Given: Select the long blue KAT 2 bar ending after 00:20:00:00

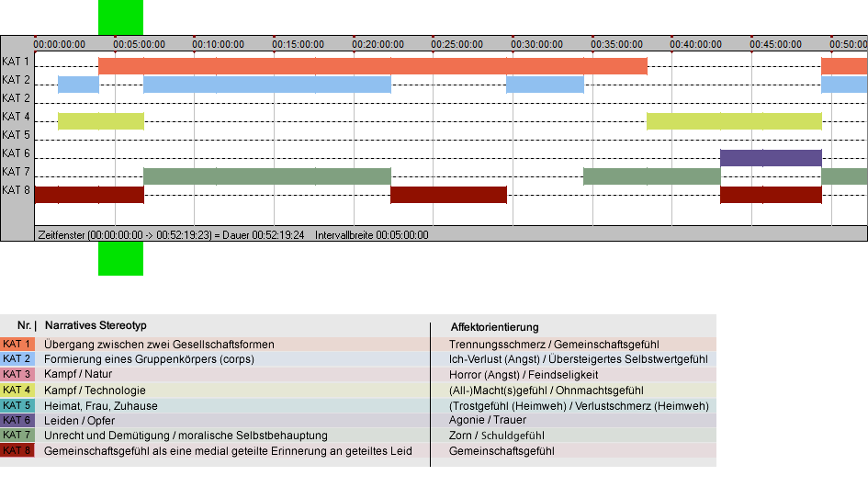Looking at the screenshot, I should click(x=266, y=85).
